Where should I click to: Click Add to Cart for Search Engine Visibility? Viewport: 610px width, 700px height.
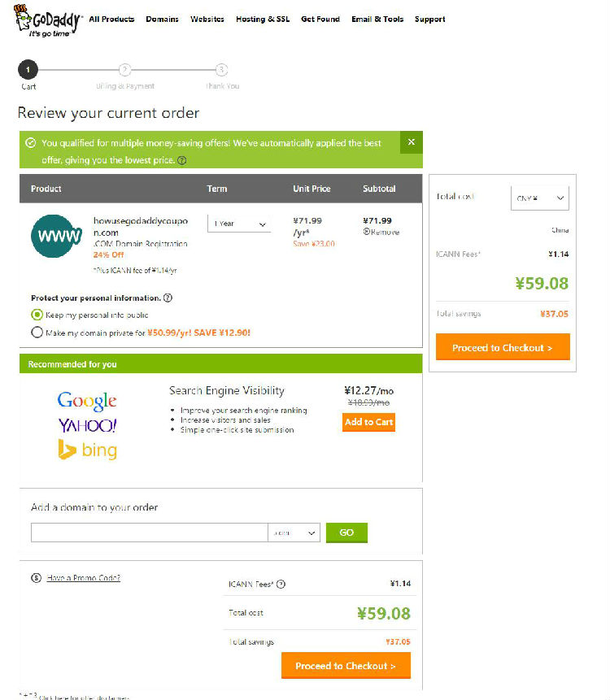click(x=368, y=422)
